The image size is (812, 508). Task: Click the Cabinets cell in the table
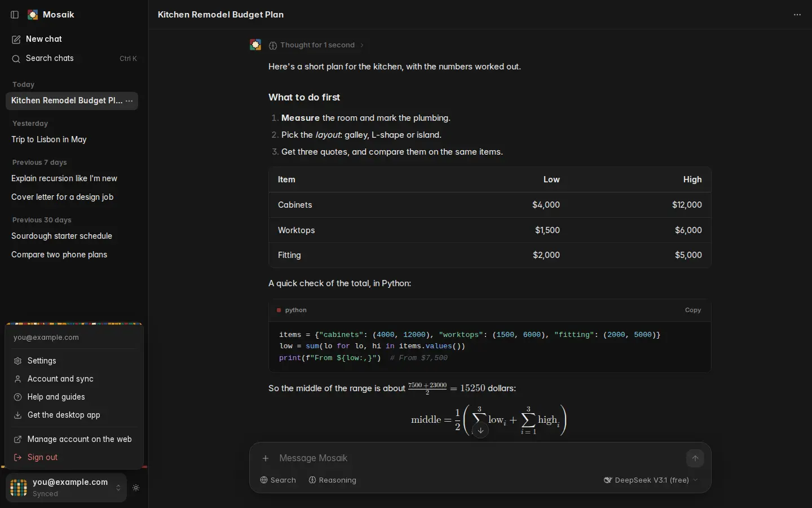(x=295, y=205)
